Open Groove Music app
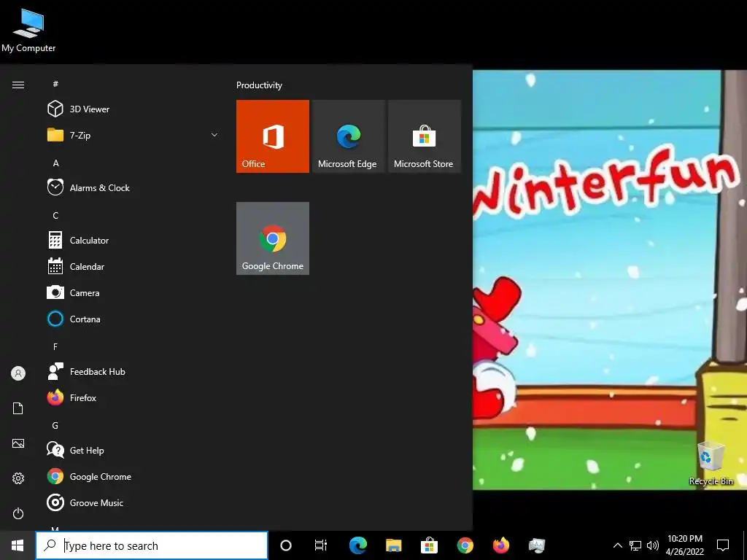The width and height of the screenshot is (747, 560). pyautogui.click(x=133, y=503)
